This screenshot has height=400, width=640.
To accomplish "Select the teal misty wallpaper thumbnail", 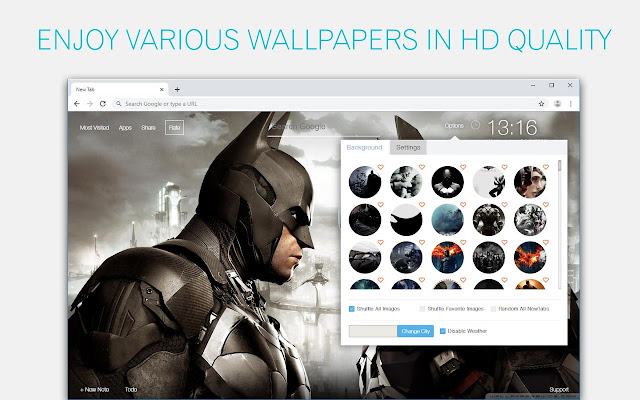I will pos(447,220).
